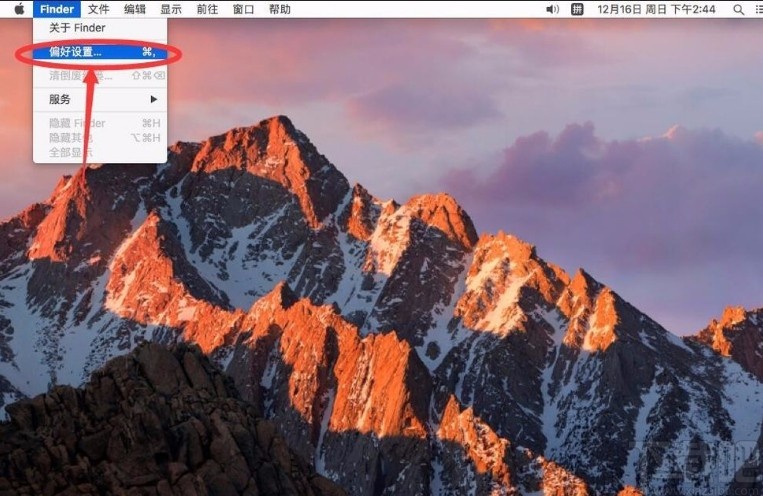Click the Finder menu in menu bar

pyautogui.click(x=57, y=9)
